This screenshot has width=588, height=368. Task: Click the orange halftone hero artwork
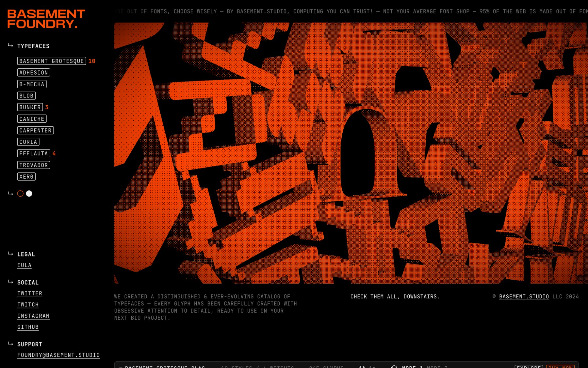coord(350,153)
